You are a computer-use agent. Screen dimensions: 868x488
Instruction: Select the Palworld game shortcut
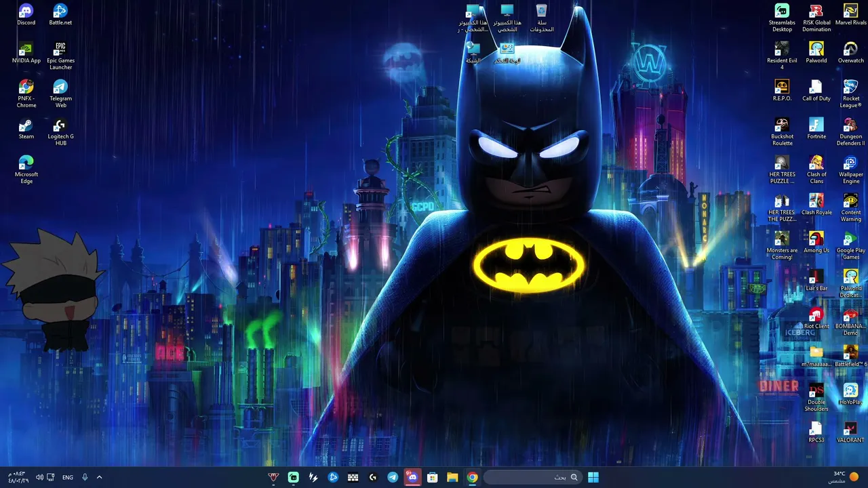coord(816,52)
